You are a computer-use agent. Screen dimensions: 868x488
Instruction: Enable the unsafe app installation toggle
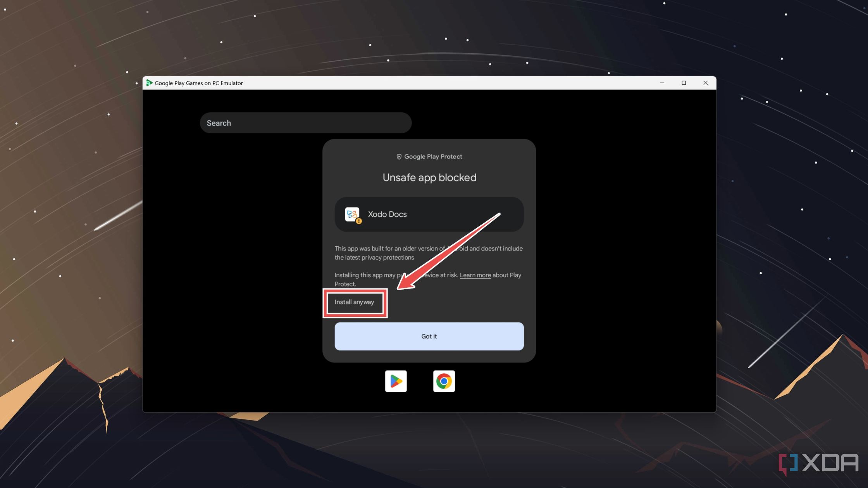[x=354, y=301]
